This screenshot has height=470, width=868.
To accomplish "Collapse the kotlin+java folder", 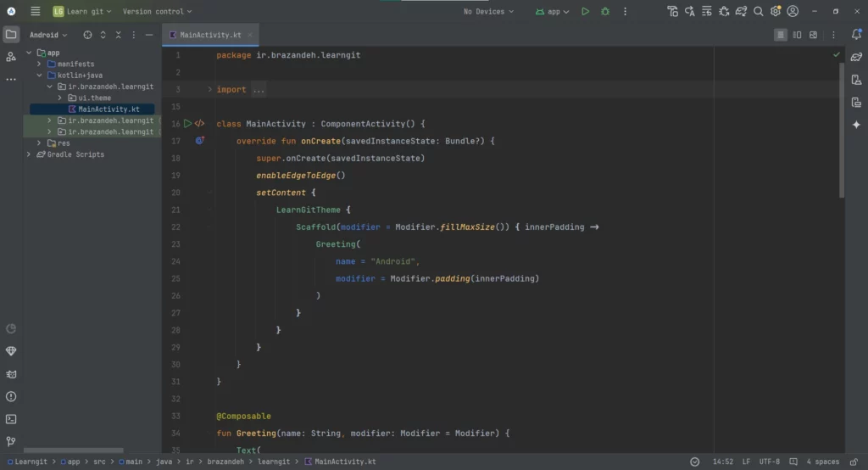I will click(x=39, y=76).
